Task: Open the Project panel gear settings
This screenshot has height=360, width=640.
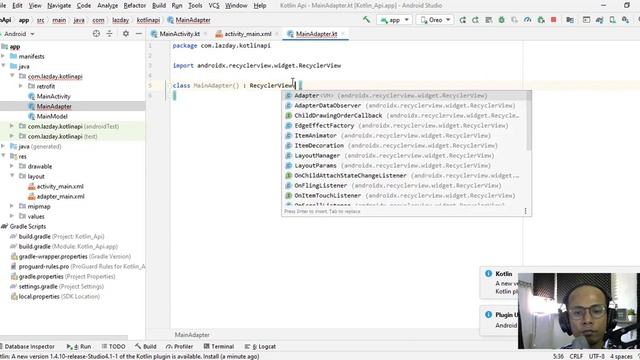Action: coord(126,33)
